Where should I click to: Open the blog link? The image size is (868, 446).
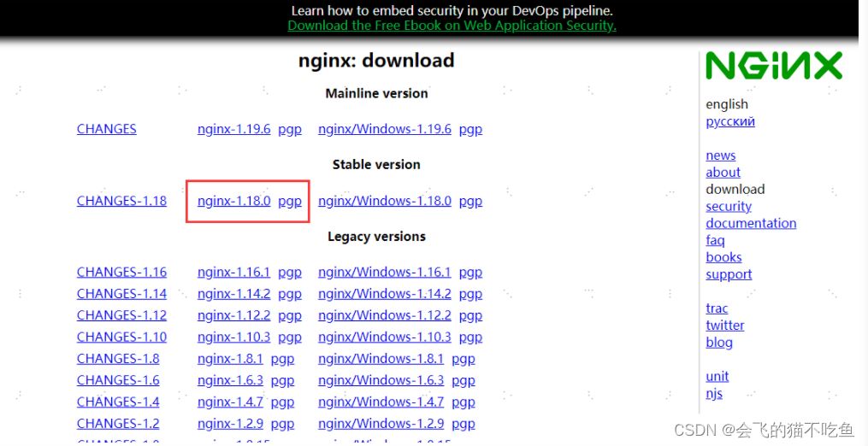[719, 343]
